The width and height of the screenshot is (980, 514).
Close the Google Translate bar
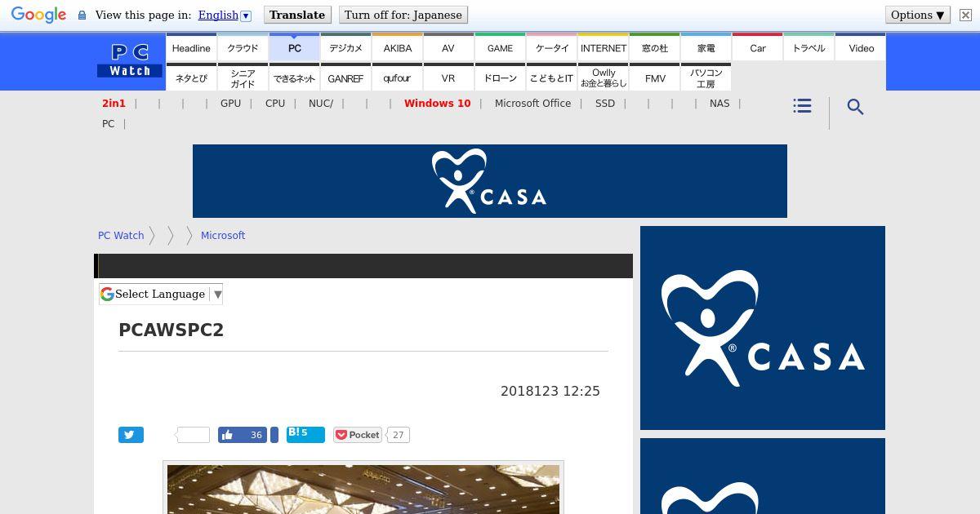click(965, 15)
